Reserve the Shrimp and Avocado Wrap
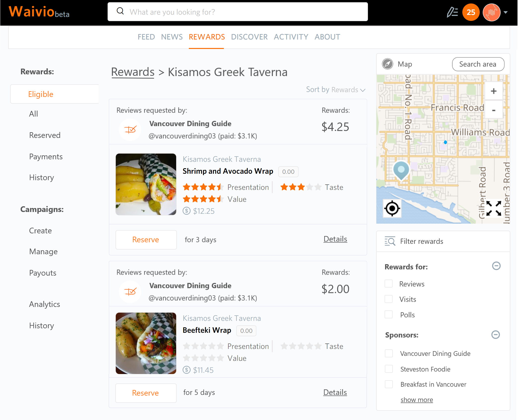Viewport: 519px width, 420px height. pos(146,240)
